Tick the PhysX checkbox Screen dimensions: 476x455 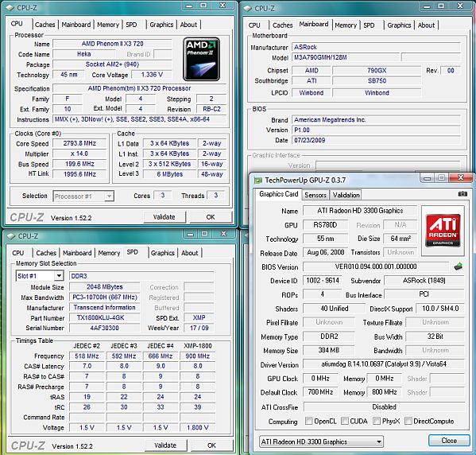377,421
